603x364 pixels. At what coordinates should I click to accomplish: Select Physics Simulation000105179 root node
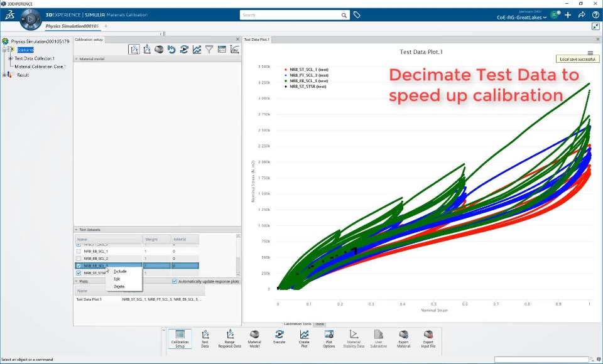40,41
